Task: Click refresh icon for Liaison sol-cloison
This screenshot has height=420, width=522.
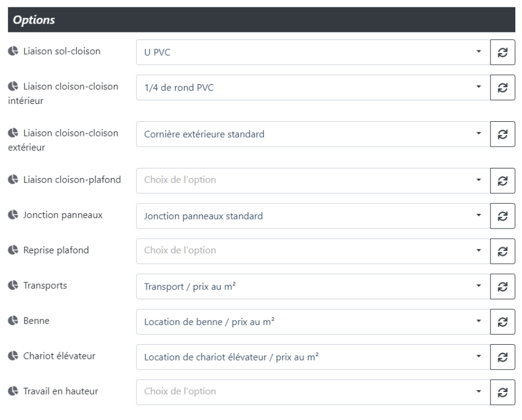Action: (502, 52)
